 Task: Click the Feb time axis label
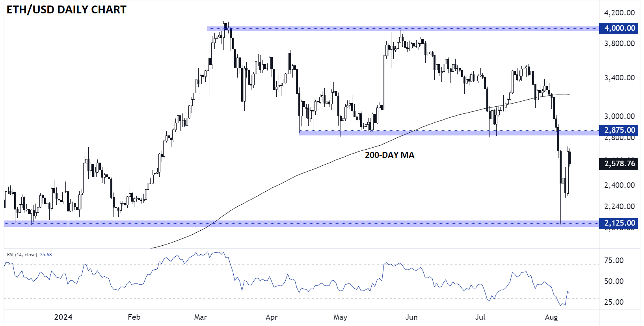(134, 317)
